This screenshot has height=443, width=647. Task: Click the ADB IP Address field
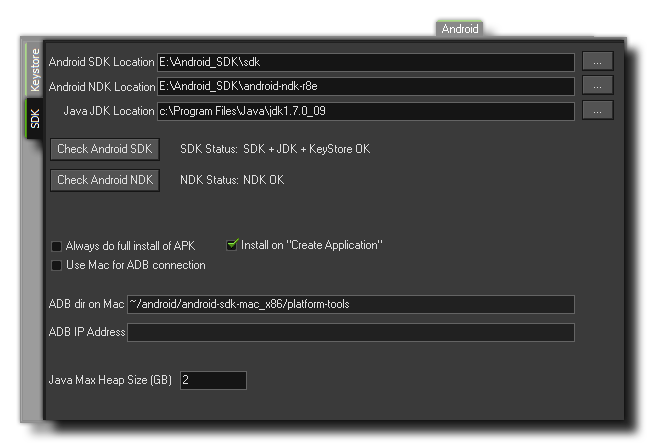click(350, 332)
